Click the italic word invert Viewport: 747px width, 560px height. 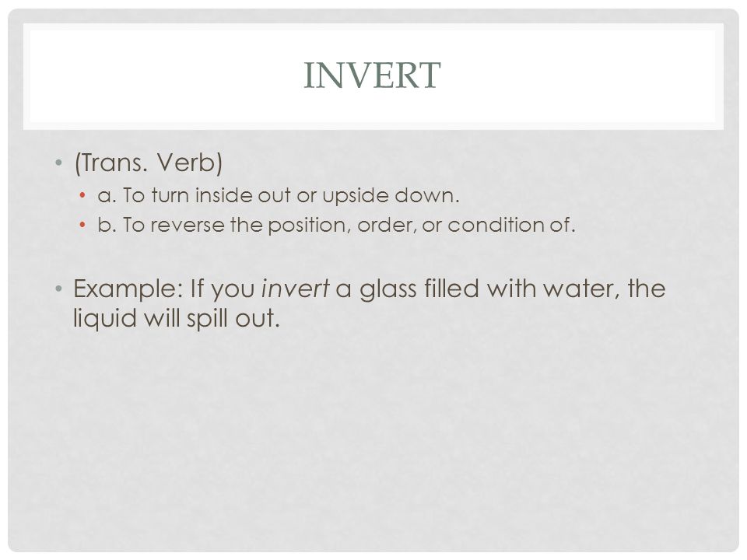pos(296,289)
